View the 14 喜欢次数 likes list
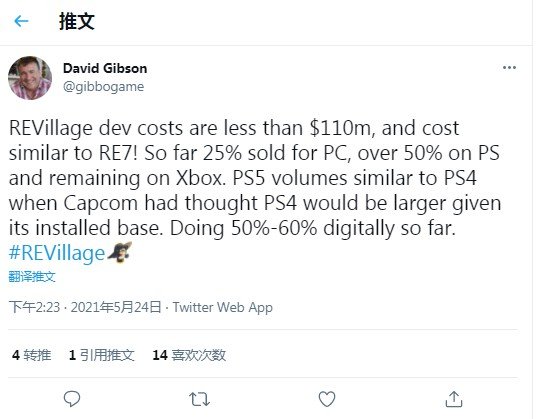Screen dimensions: 537x419 [189, 355]
